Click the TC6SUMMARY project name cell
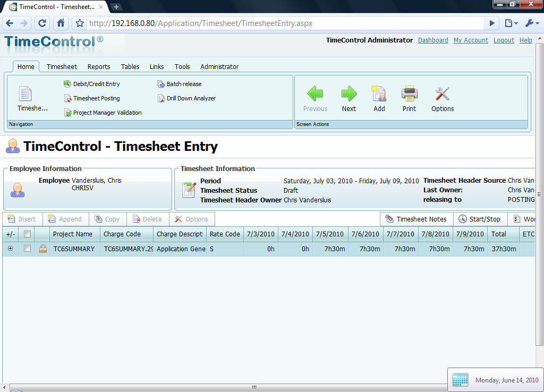544x392 pixels. pyautogui.click(x=74, y=249)
